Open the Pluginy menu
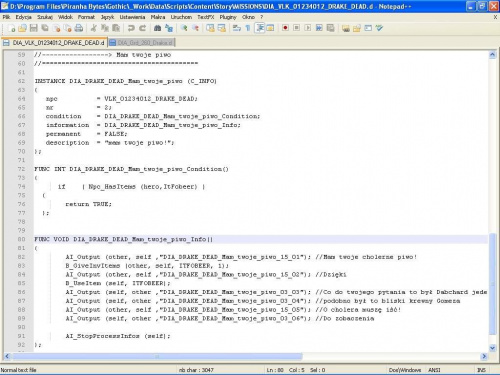 click(228, 17)
